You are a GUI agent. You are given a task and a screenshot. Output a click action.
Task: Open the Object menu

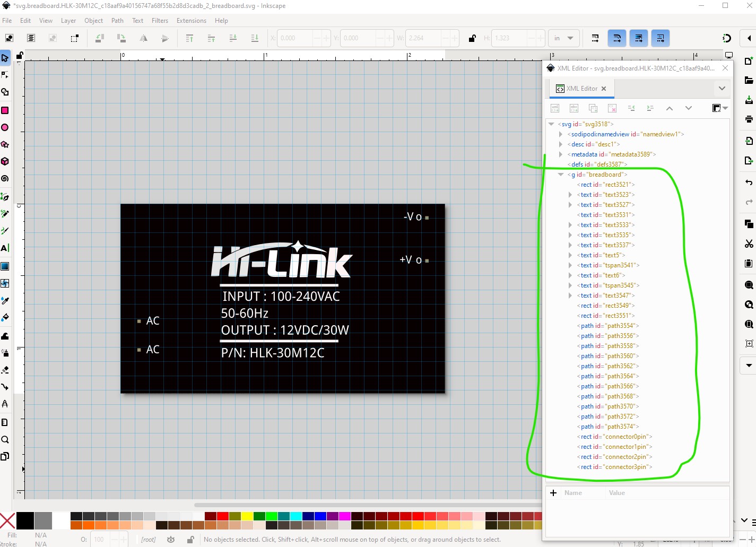click(x=93, y=21)
